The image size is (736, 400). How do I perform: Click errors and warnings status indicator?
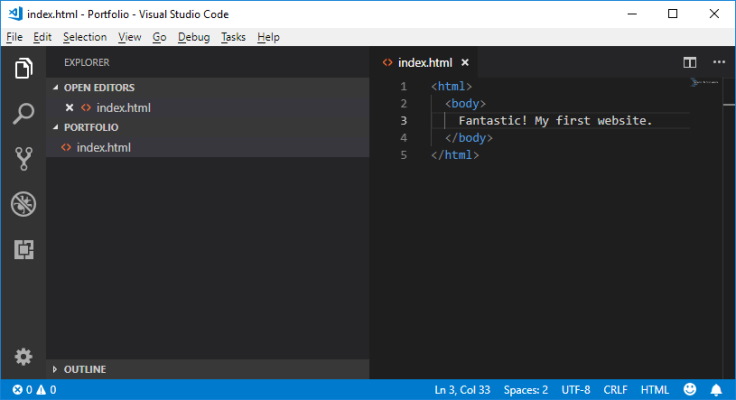coord(34,390)
